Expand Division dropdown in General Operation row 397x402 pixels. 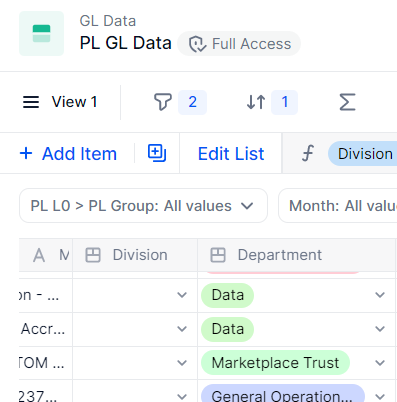[x=182, y=396]
